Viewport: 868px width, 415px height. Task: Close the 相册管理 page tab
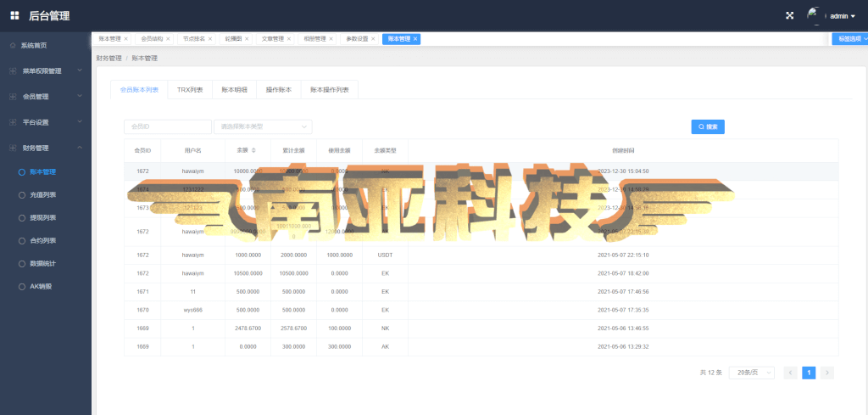point(331,39)
